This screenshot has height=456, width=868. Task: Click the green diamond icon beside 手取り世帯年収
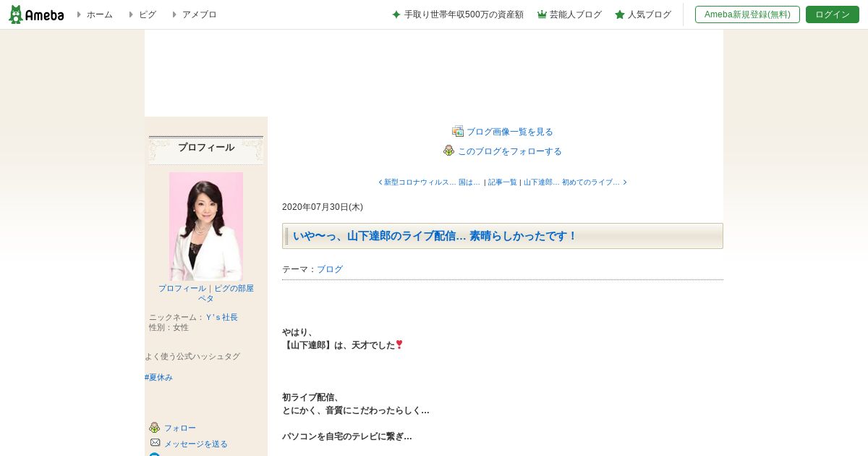396,14
